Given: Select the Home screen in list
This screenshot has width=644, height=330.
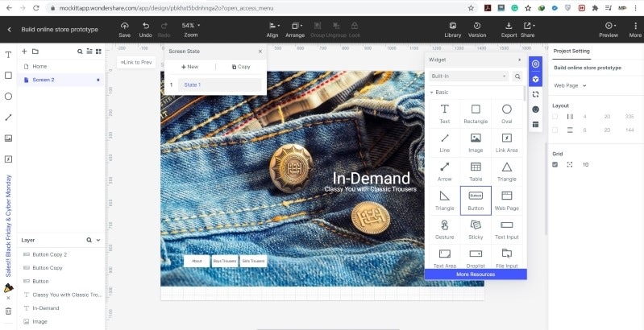Looking at the screenshot, I should point(40,66).
